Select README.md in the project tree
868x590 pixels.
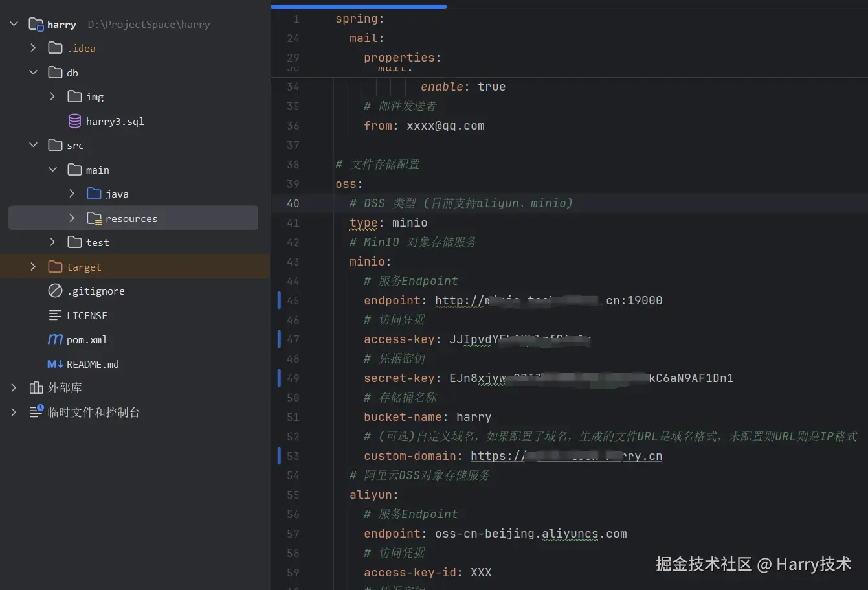[x=93, y=364]
